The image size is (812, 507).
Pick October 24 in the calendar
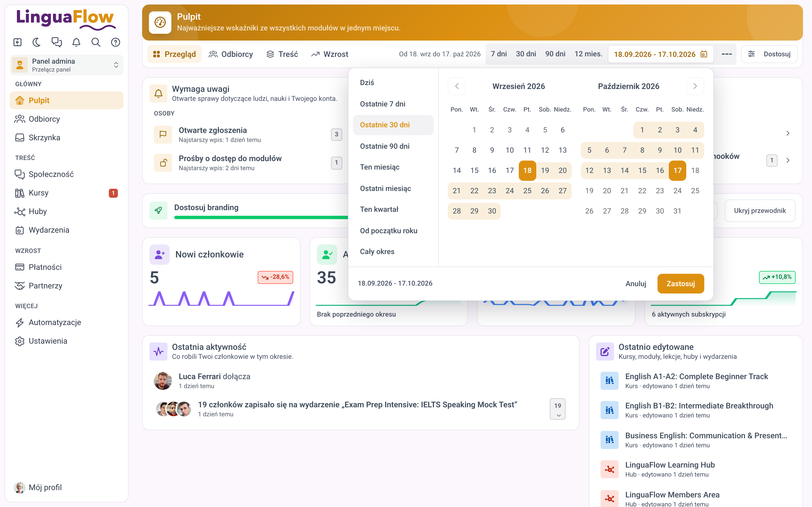point(678,191)
